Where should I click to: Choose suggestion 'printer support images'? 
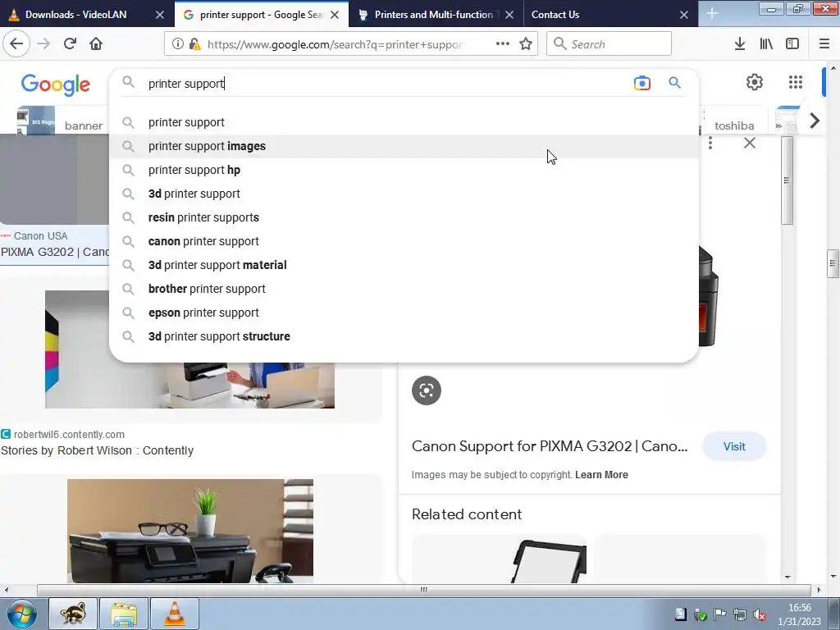point(404,146)
